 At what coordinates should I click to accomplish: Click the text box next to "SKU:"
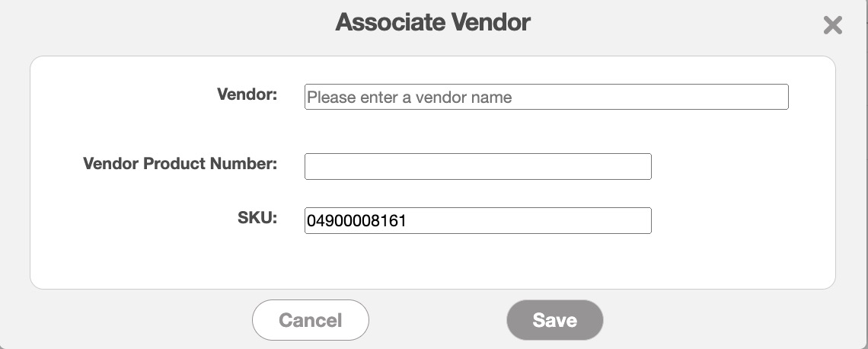tap(477, 220)
